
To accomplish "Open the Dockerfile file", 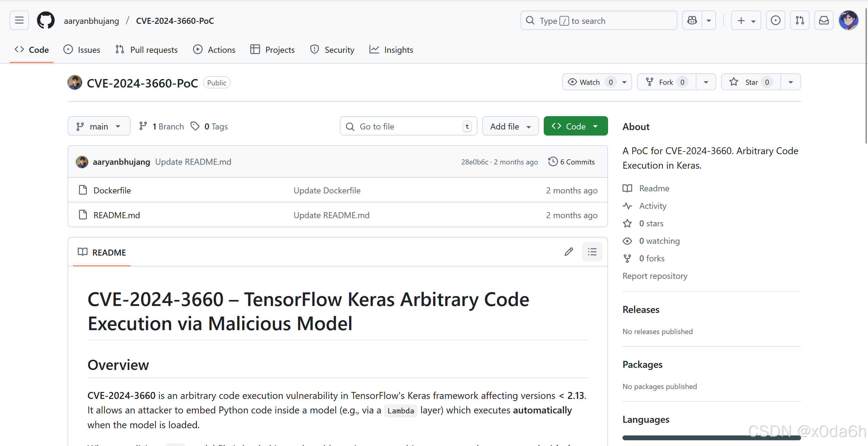I will tap(112, 190).
